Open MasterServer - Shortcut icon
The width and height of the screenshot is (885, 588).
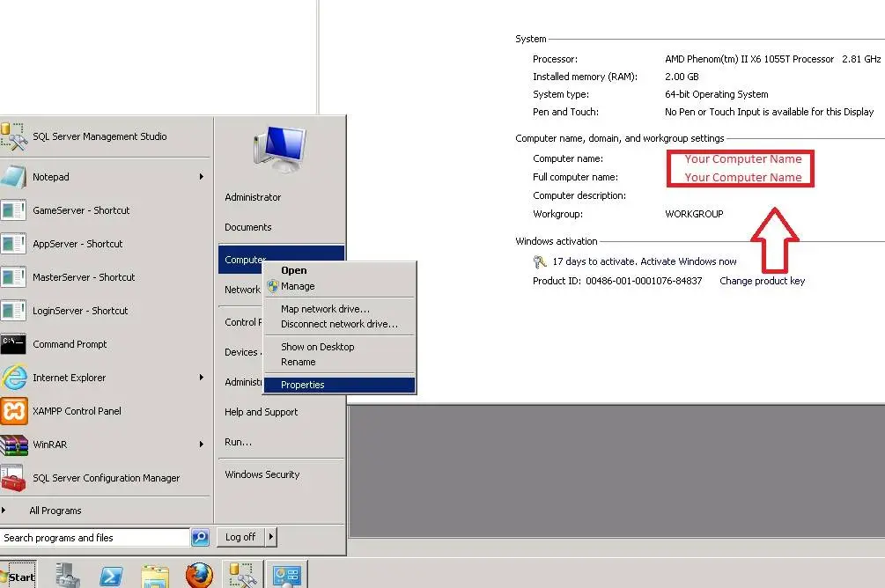[13, 277]
